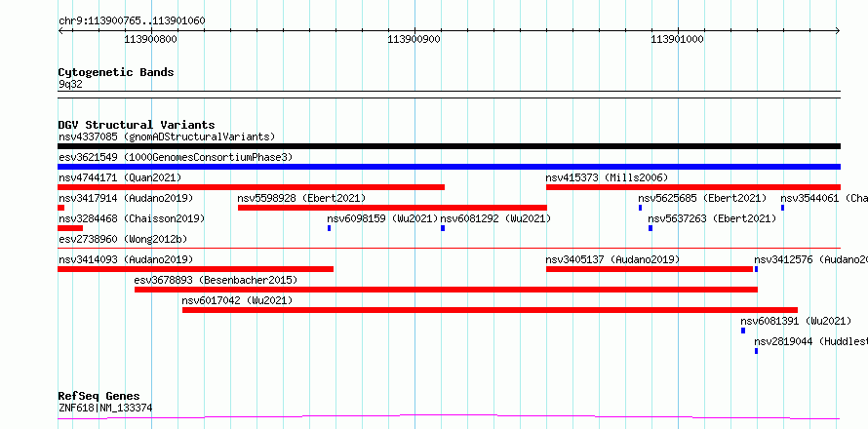The width and height of the screenshot is (868, 429).
Task: Click the nsv2819044 blue marker
Action: coord(756,351)
